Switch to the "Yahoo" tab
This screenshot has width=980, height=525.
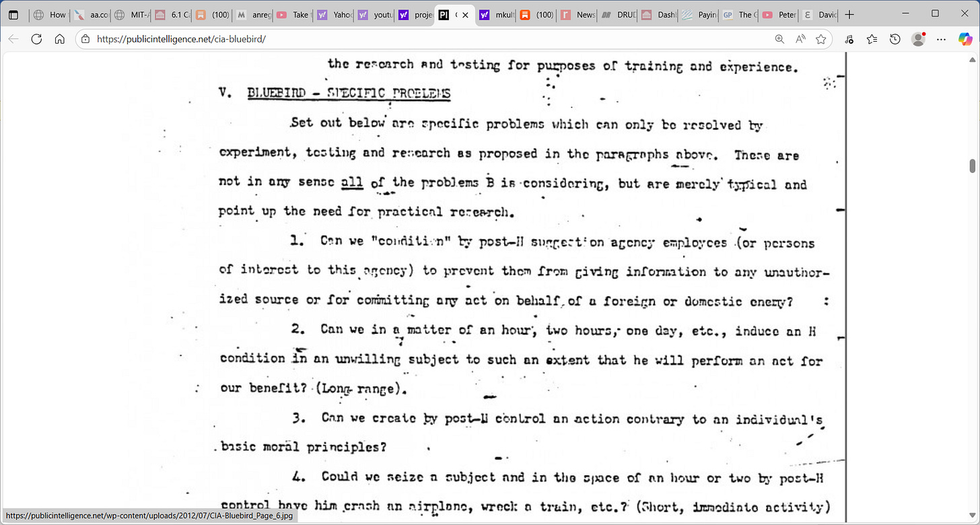point(332,14)
